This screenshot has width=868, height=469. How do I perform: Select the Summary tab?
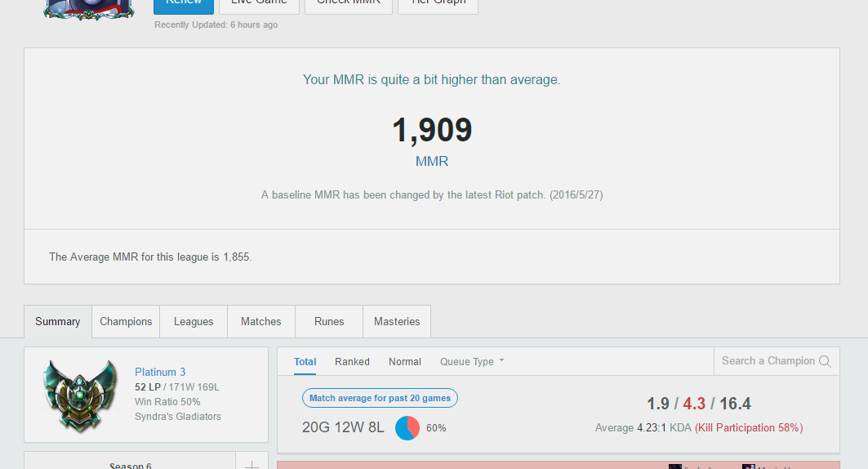pos(58,322)
